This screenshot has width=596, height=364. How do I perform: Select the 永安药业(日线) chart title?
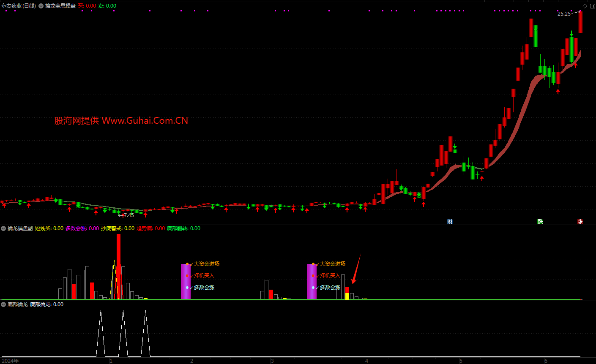(19, 6)
